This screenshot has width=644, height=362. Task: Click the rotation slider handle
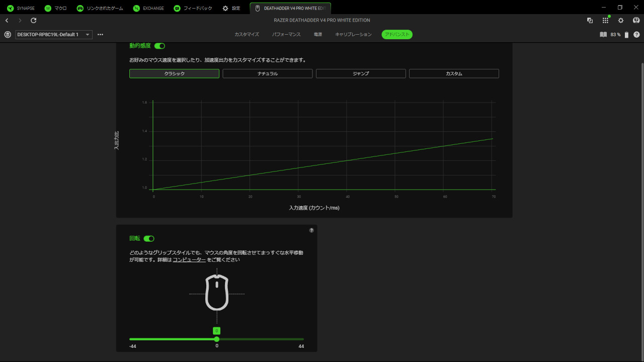tap(217, 339)
